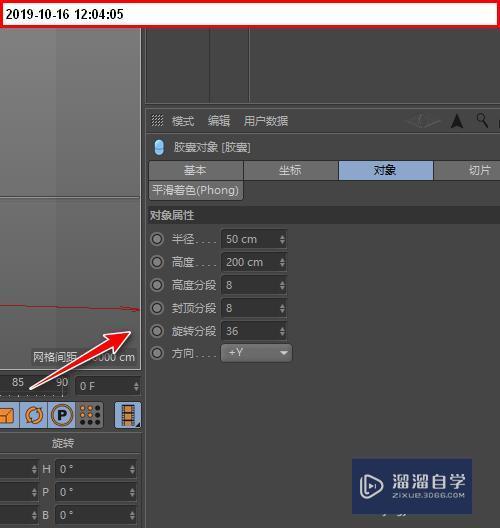The image size is (500, 528).
Task: Click the H rotation stepper arrows
Action: point(132,469)
